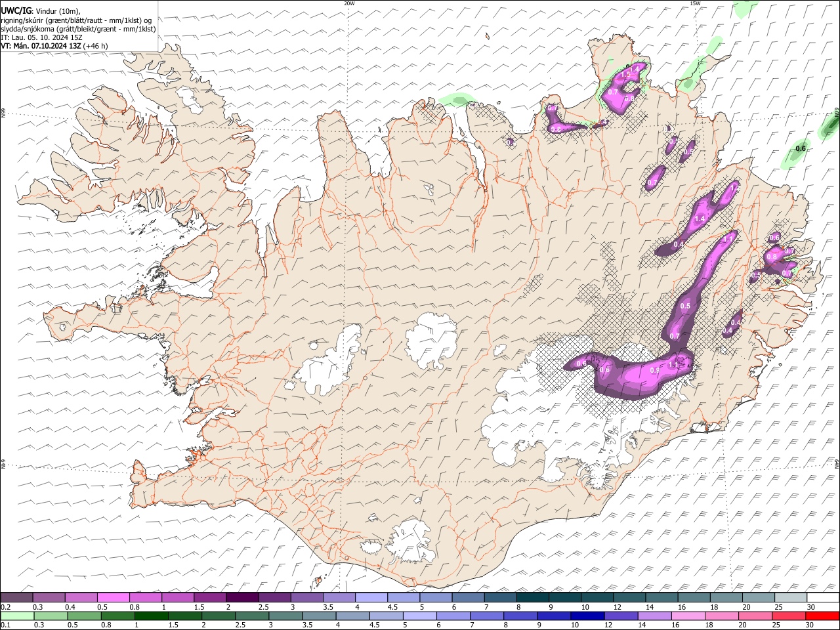Viewport: 840px width, 630px height.
Task: Click the lower scale swatch between 16 and 18
Action: tap(688, 616)
